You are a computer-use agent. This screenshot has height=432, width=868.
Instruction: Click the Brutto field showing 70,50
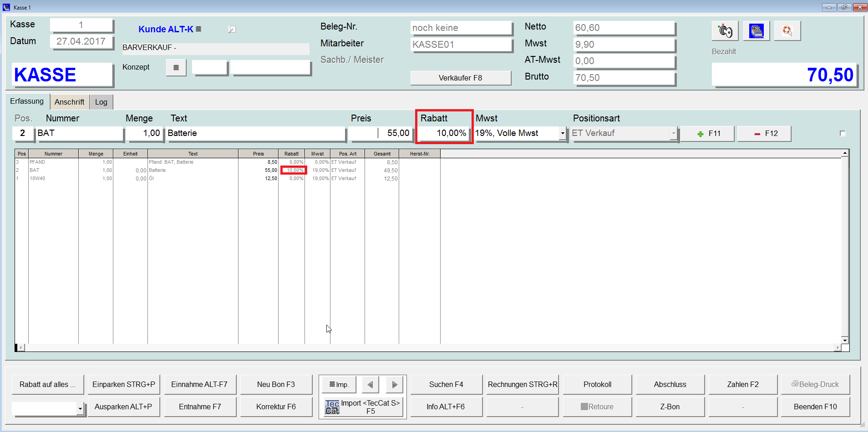[x=624, y=78]
